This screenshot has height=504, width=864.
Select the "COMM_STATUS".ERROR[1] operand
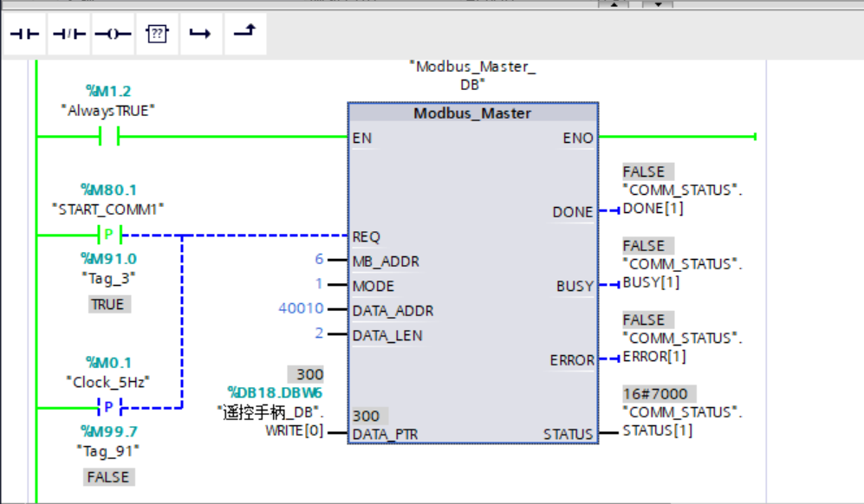pos(682,347)
